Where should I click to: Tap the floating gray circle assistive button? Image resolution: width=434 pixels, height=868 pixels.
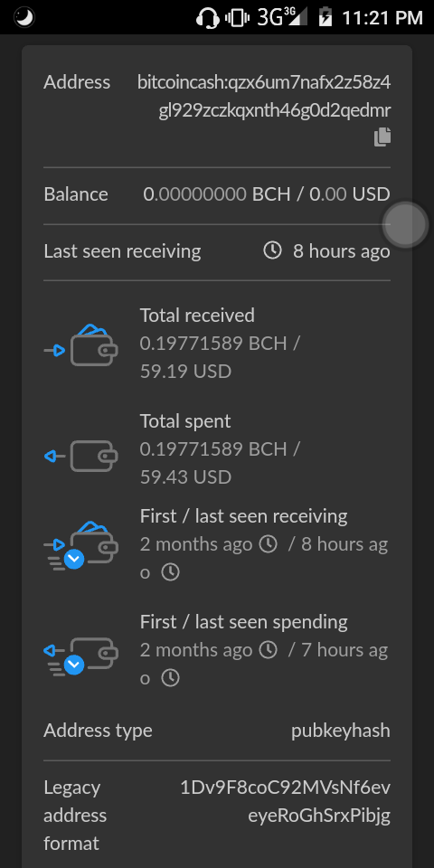pyautogui.click(x=406, y=225)
